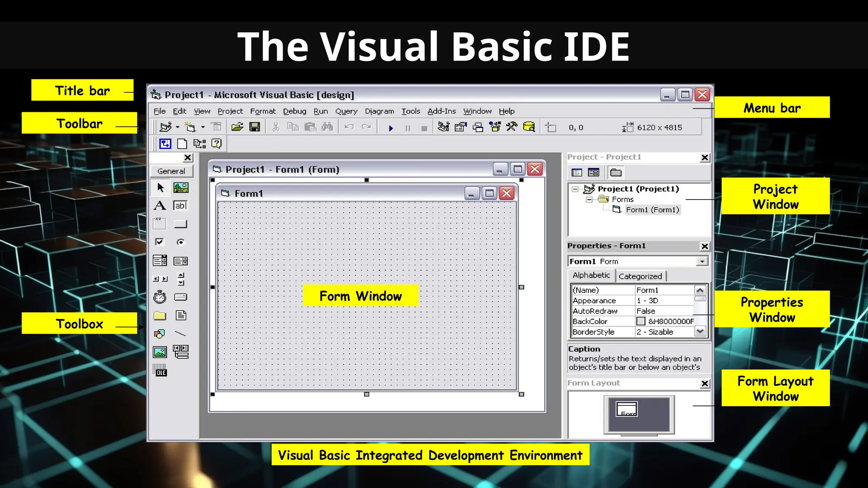
Task: Close the Form Layout panel
Action: 704,383
